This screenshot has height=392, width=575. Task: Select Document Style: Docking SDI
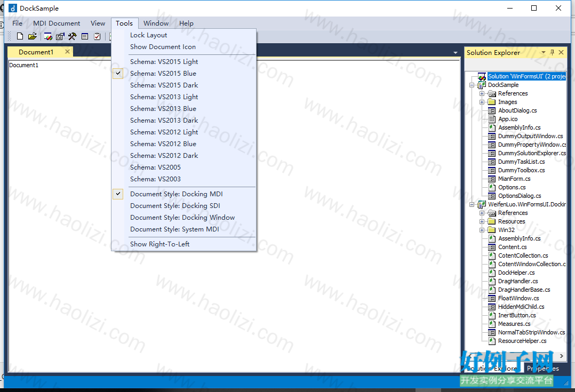183,206
